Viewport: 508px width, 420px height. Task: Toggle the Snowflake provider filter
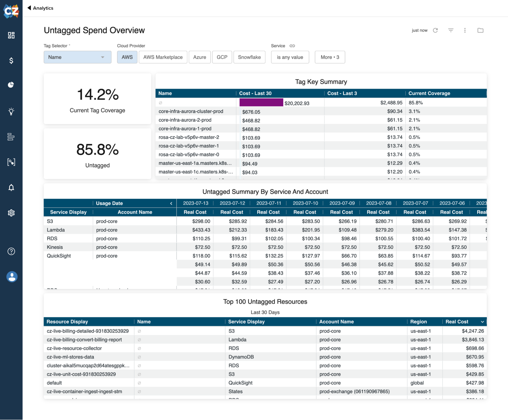[249, 57]
